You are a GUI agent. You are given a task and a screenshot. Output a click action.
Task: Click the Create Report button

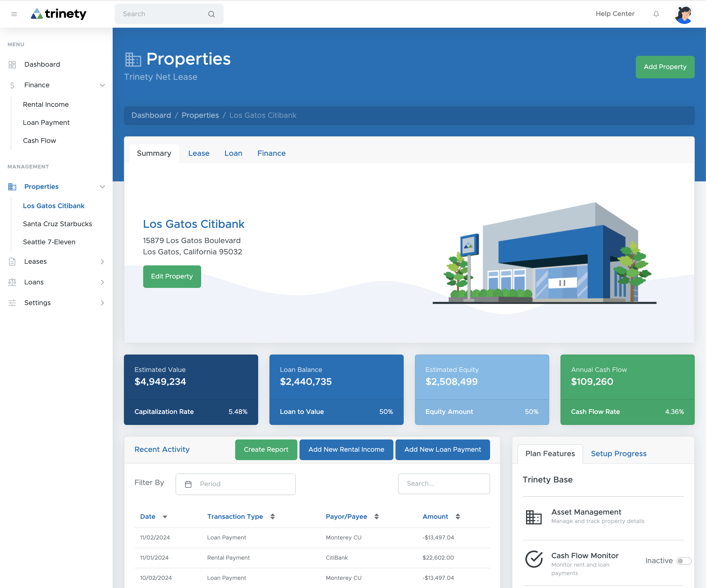pyautogui.click(x=266, y=450)
